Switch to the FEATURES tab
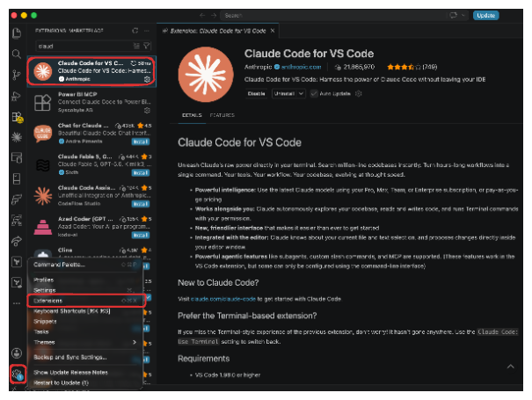This screenshot has height=400, width=532. pos(222,115)
